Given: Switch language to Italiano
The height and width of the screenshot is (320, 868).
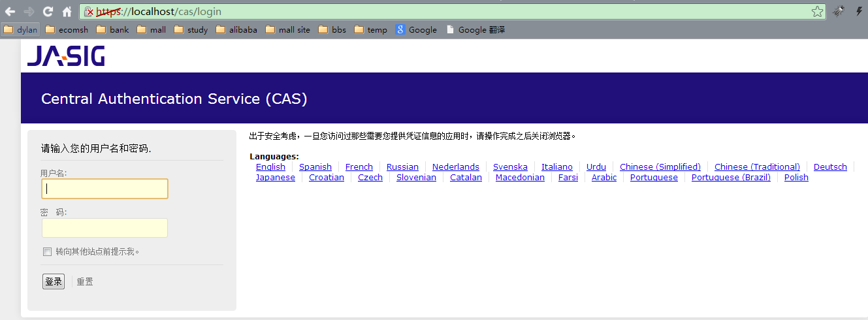Looking at the screenshot, I should 557,167.
